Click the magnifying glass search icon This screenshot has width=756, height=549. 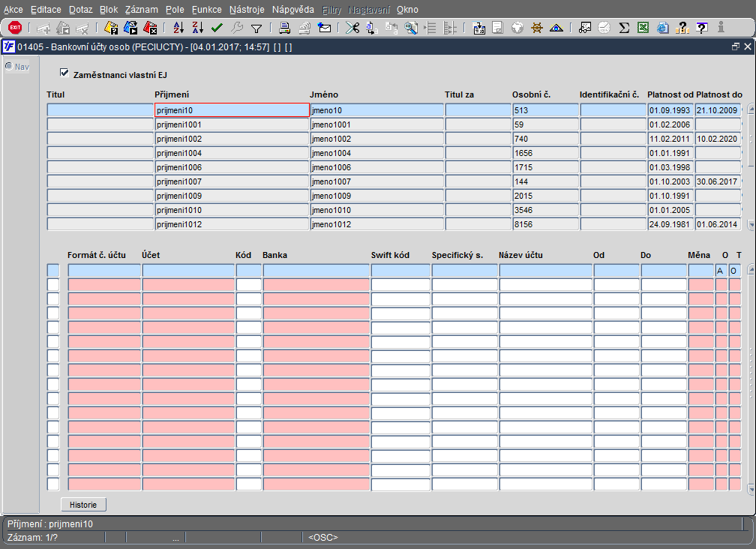pyautogui.click(x=411, y=28)
